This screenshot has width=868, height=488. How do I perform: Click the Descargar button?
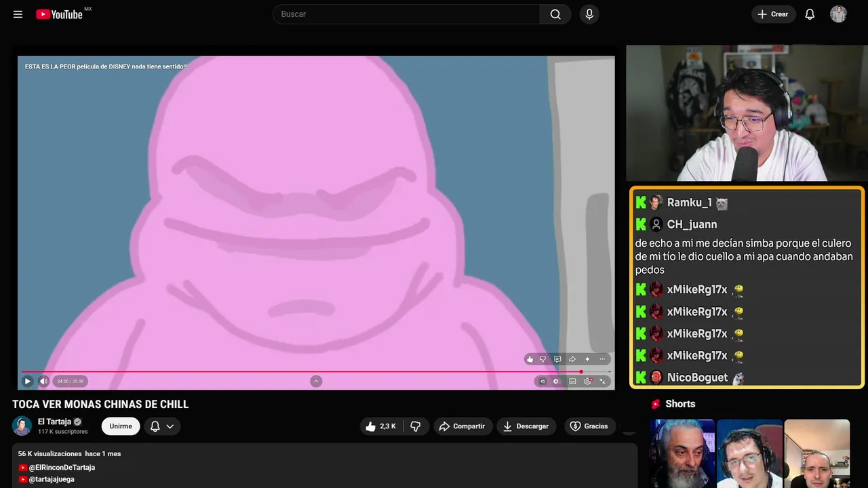point(526,426)
